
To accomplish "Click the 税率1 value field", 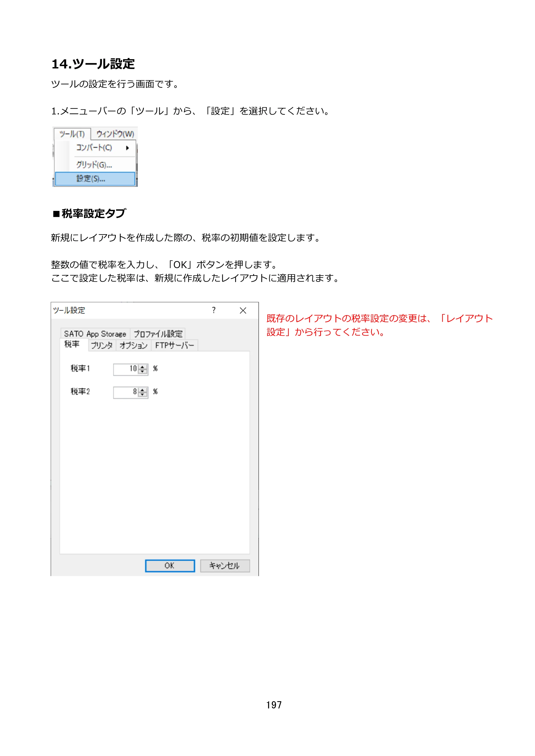I will tap(125, 369).
